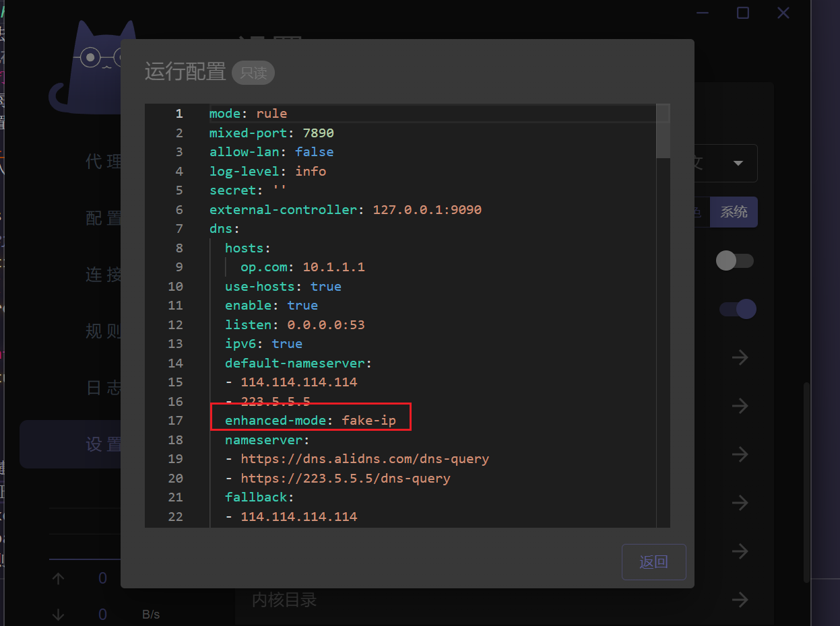This screenshot has width=840, height=626.
Task: Click the upload speed up-arrow icon
Action: [59, 578]
